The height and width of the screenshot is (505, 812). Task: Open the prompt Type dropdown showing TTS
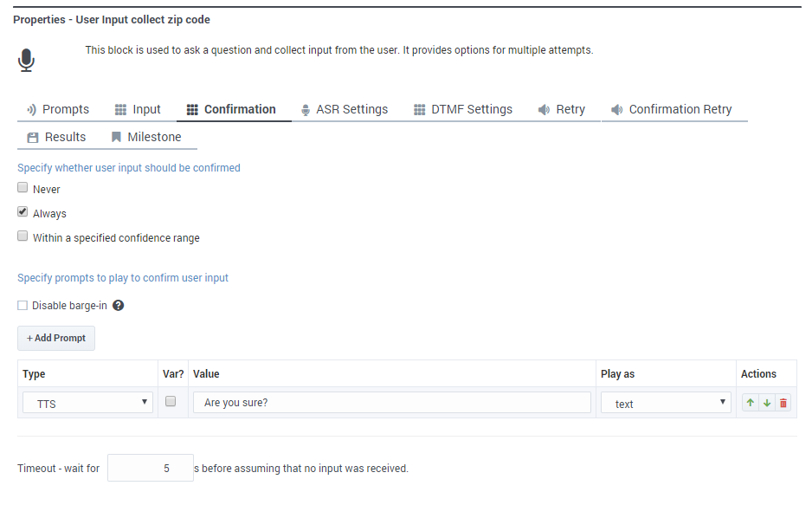(x=87, y=402)
